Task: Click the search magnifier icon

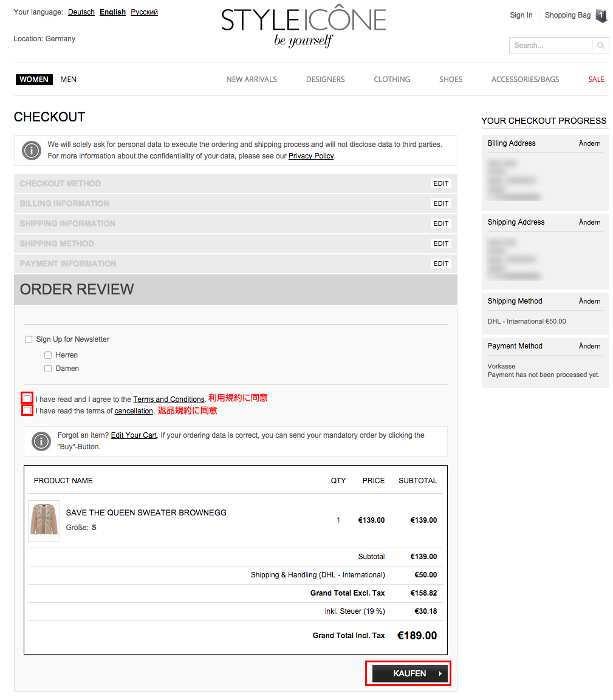Action: point(600,46)
